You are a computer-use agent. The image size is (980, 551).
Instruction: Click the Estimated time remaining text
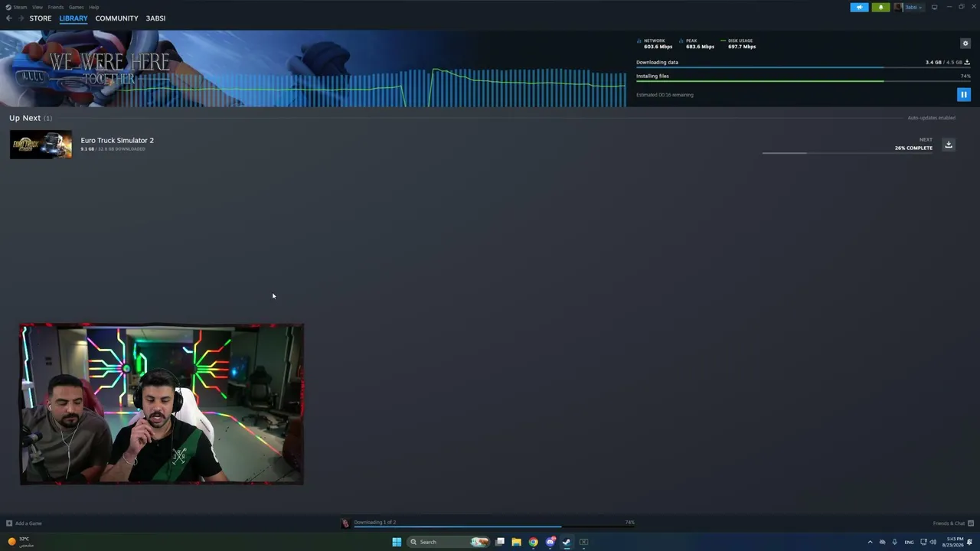(x=665, y=95)
